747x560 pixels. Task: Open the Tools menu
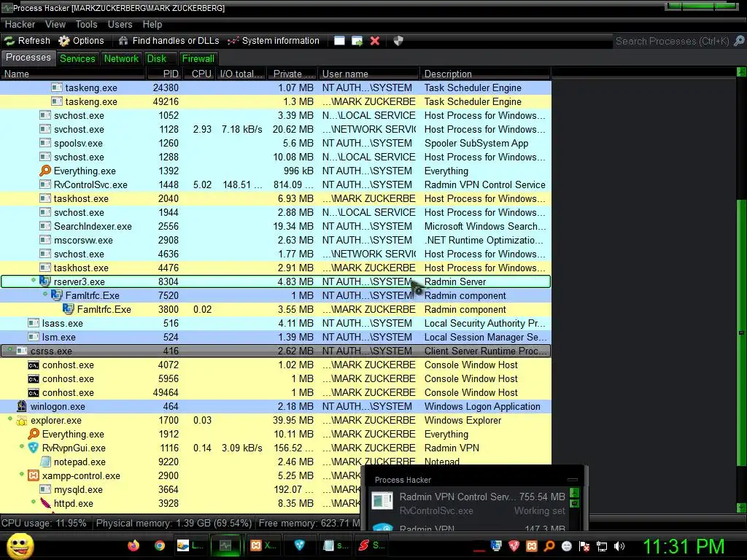(86, 24)
